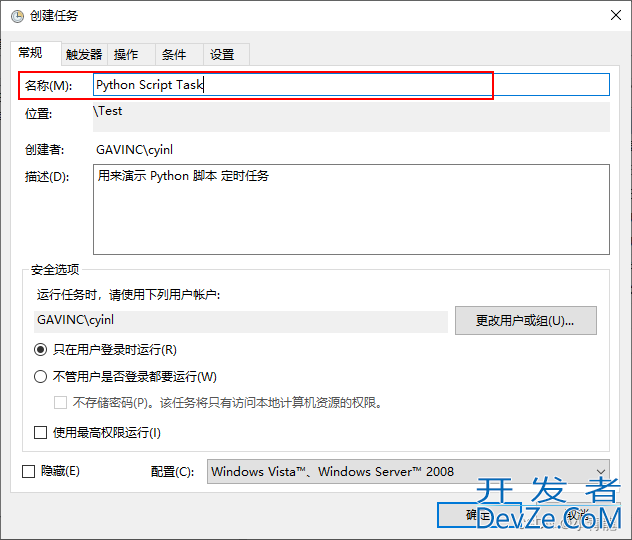The width and height of the screenshot is (632, 540).
Task: Select the 常规 tab
Action: pos(35,53)
